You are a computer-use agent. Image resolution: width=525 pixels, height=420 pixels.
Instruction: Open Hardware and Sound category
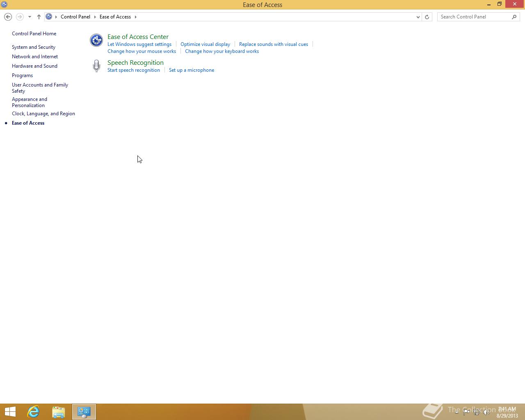34,66
